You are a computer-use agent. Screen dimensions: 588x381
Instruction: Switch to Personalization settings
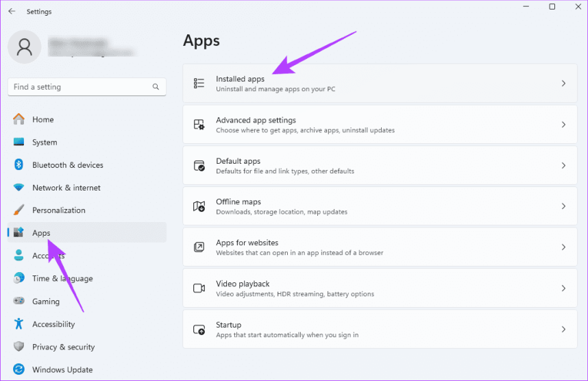pyautogui.click(x=58, y=210)
